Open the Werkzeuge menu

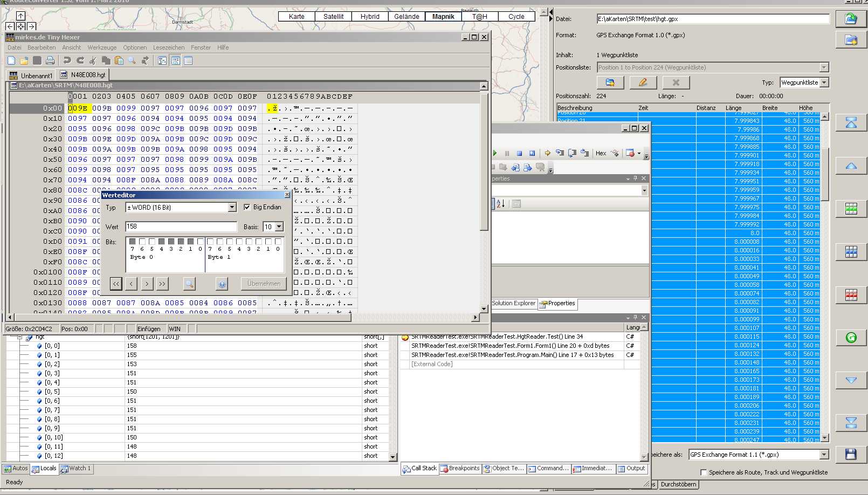click(x=102, y=47)
